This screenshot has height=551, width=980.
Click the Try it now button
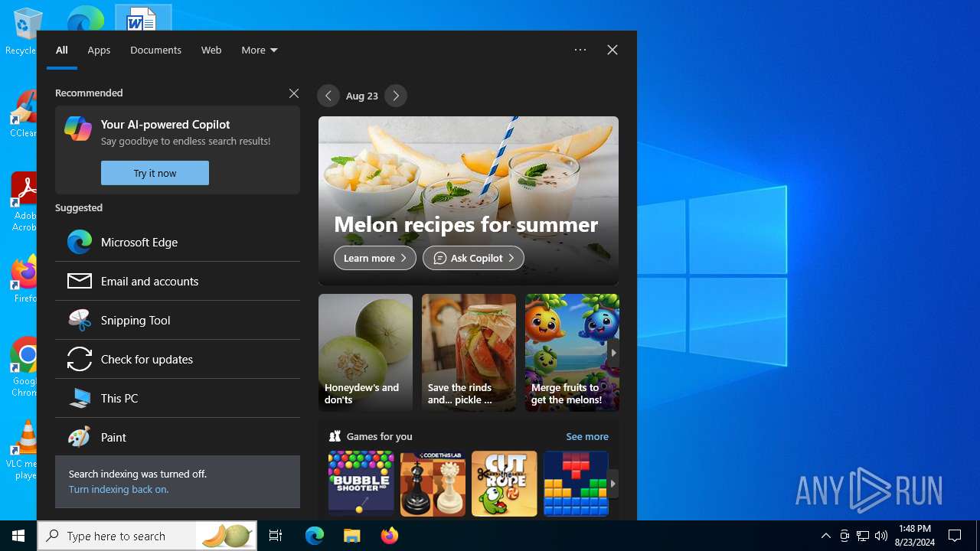coord(155,173)
